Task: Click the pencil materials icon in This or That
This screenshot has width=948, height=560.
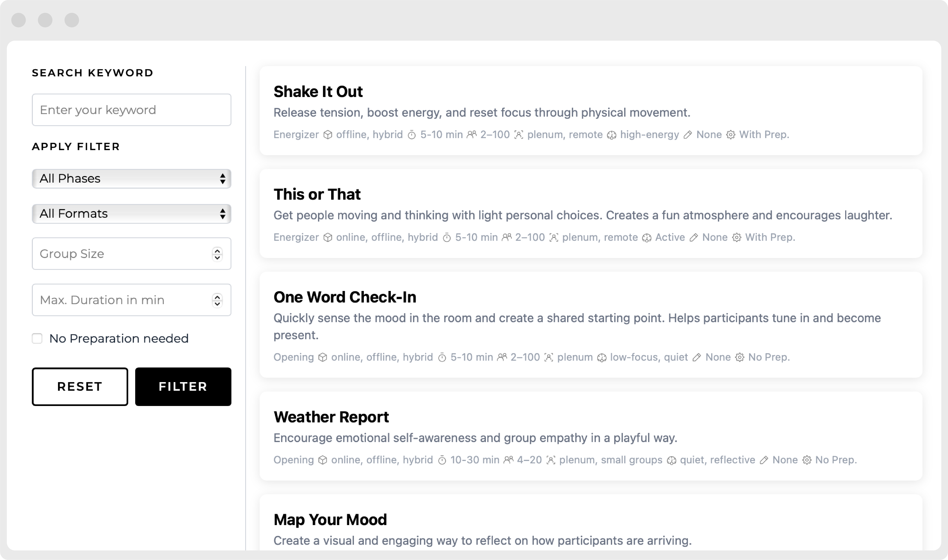Action: (x=693, y=238)
